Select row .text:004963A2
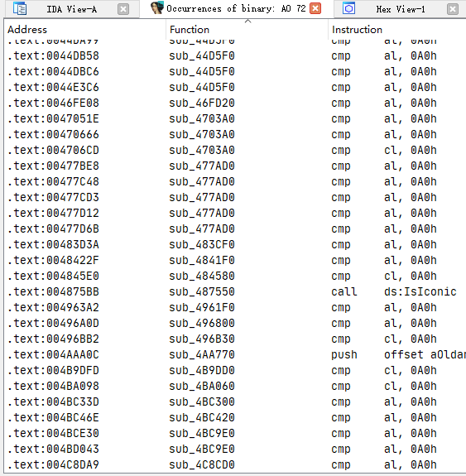Viewport: 466px width, 476px height. point(235,307)
